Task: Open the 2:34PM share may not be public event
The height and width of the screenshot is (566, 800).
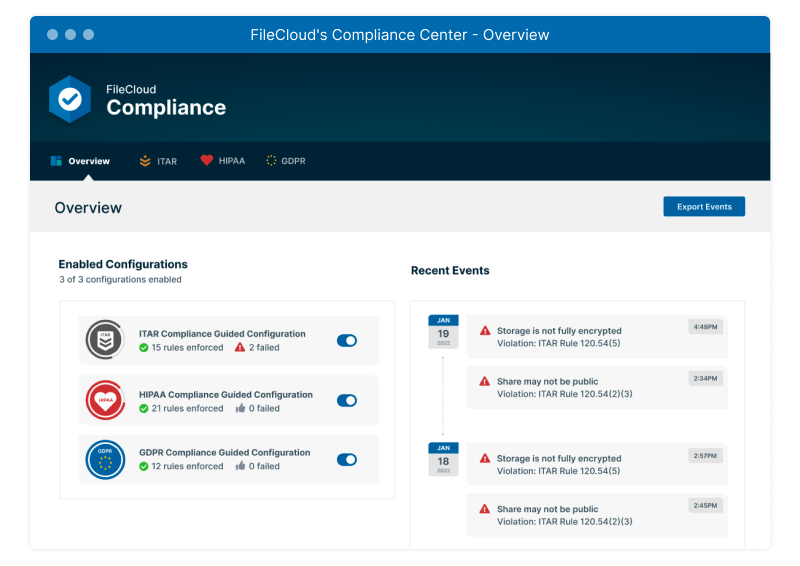Action: (x=597, y=387)
